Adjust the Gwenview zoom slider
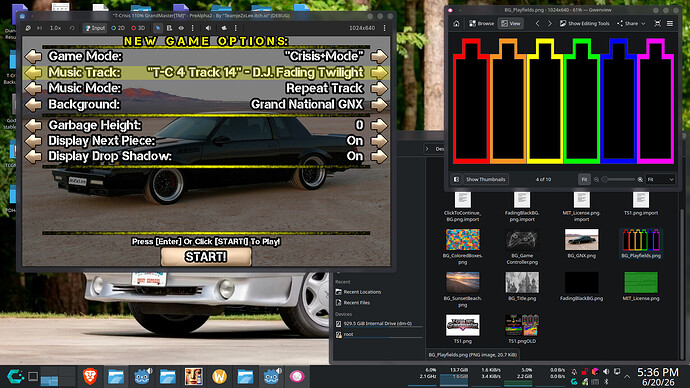This screenshot has width=690, height=388. tap(618, 179)
